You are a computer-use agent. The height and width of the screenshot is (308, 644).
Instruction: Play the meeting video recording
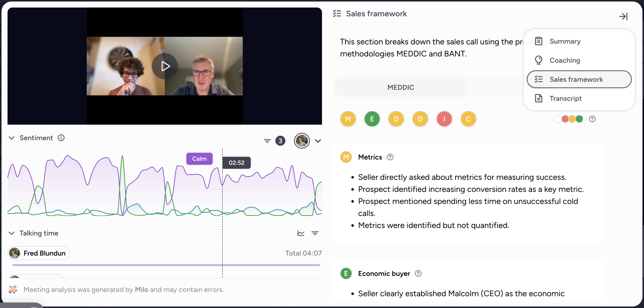(x=165, y=66)
